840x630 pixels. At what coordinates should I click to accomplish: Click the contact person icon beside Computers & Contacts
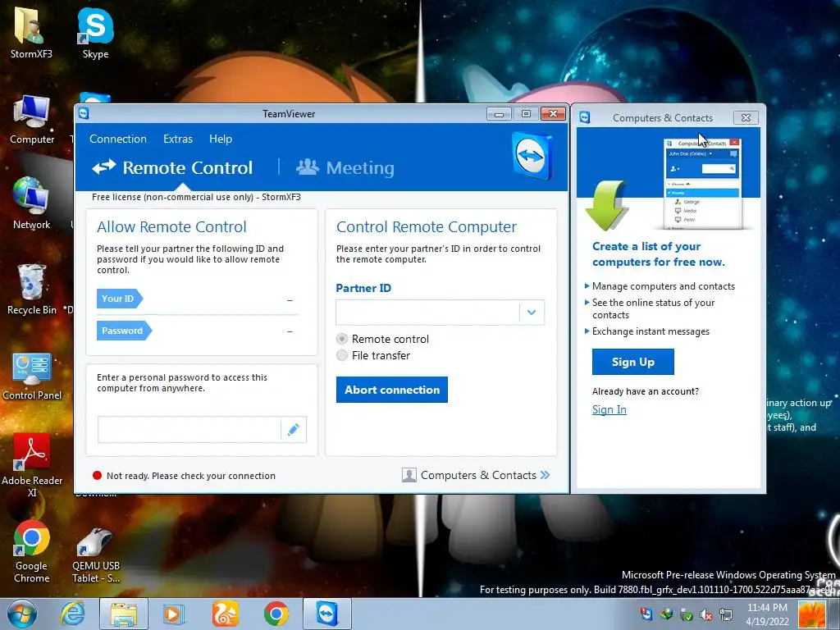coord(409,475)
